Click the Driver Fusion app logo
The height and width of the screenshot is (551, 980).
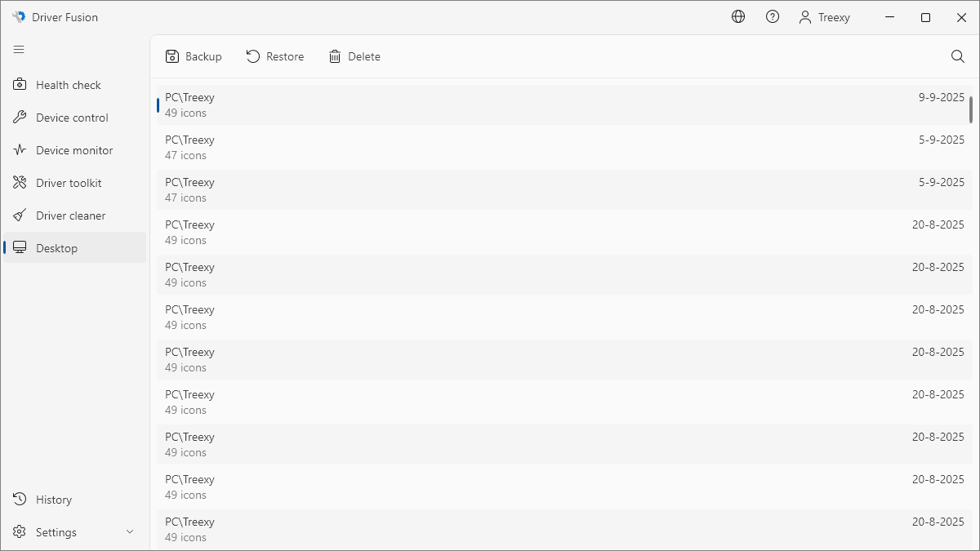pos(19,17)
